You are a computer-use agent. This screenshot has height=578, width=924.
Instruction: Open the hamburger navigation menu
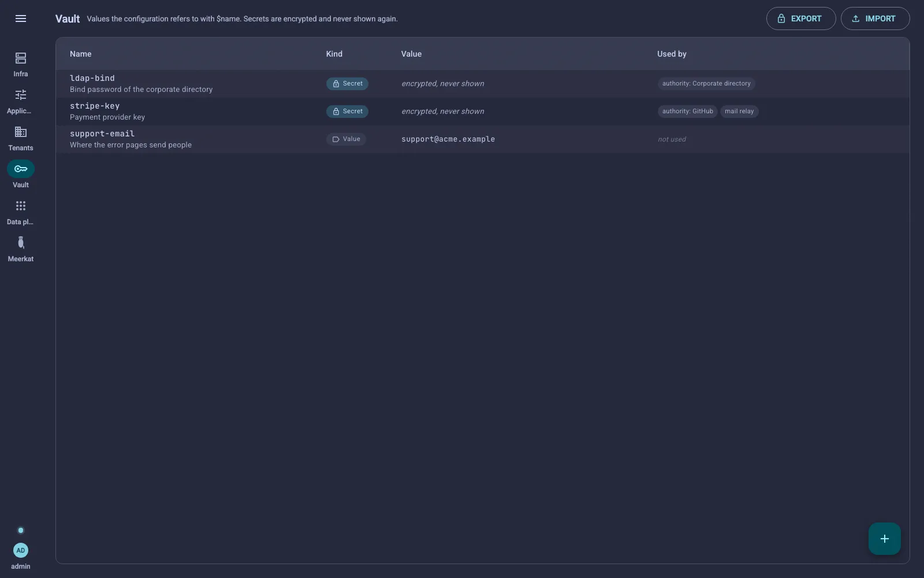click(x=21, y=18)
